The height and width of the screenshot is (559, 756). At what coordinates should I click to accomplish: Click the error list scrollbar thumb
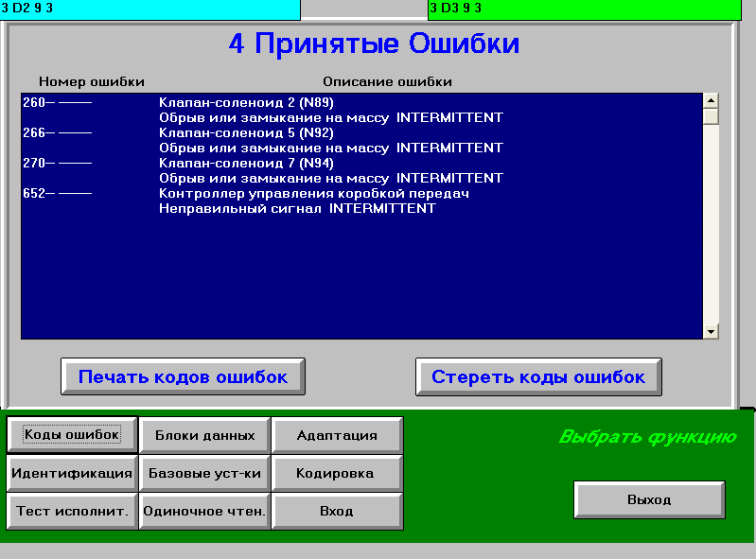711,116
